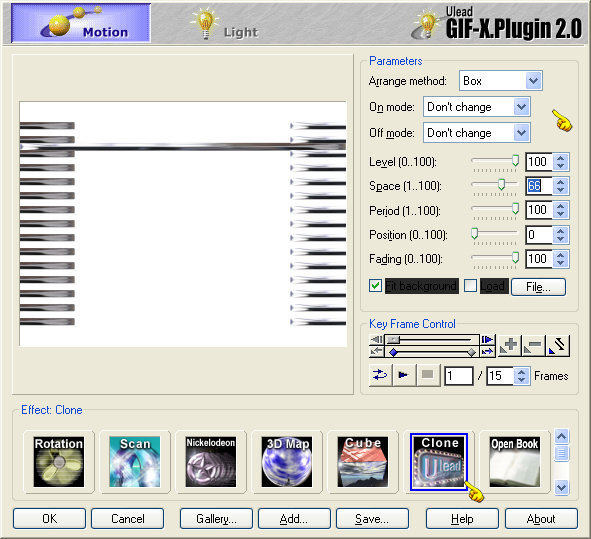Open Help
The height and width of the screenshot is (539, 591).
click(x=462, y=519)
